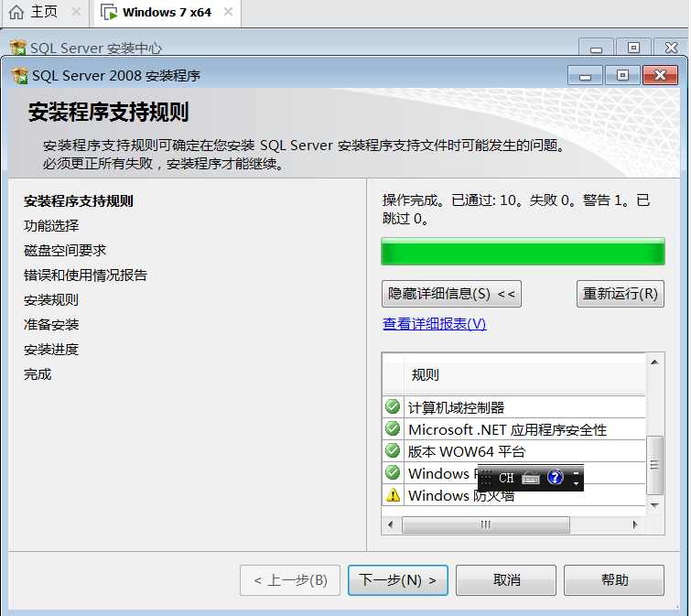691x616 pixels.
Task: Click the SQL Server 安装中心 window icon
Action: coord(18,48)
